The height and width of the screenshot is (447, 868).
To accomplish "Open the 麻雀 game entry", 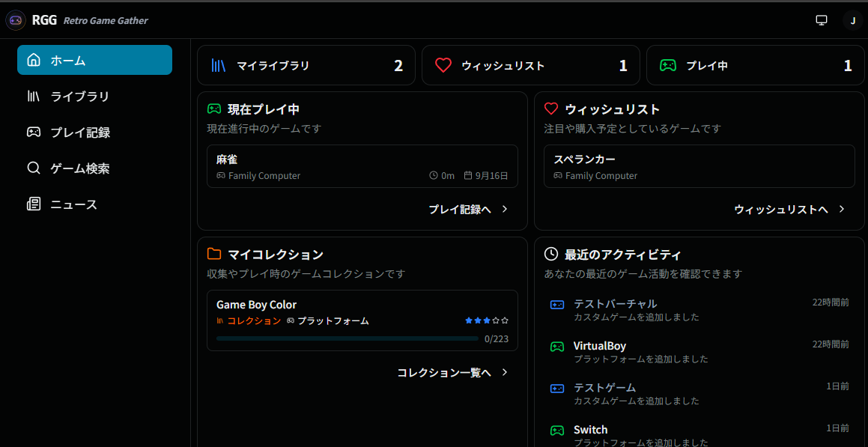I will coord(362,166).
